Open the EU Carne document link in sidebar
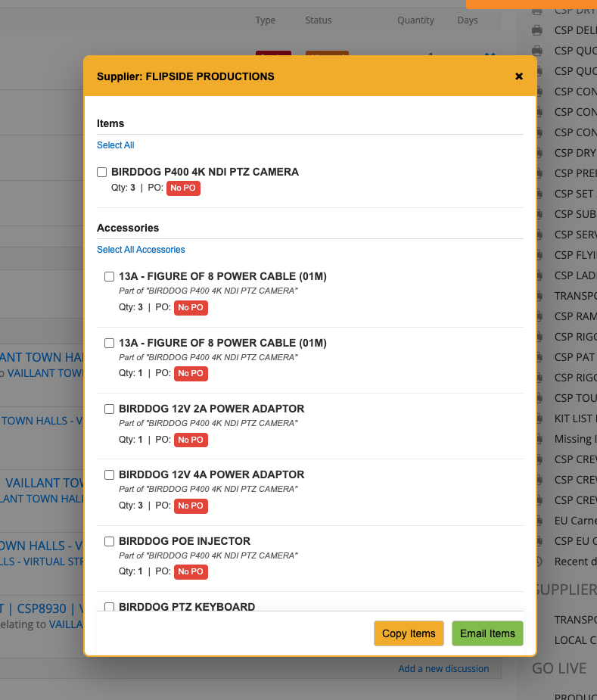This screenshot has height=700, width=597. pyautogui.click(x=576, y=521)
